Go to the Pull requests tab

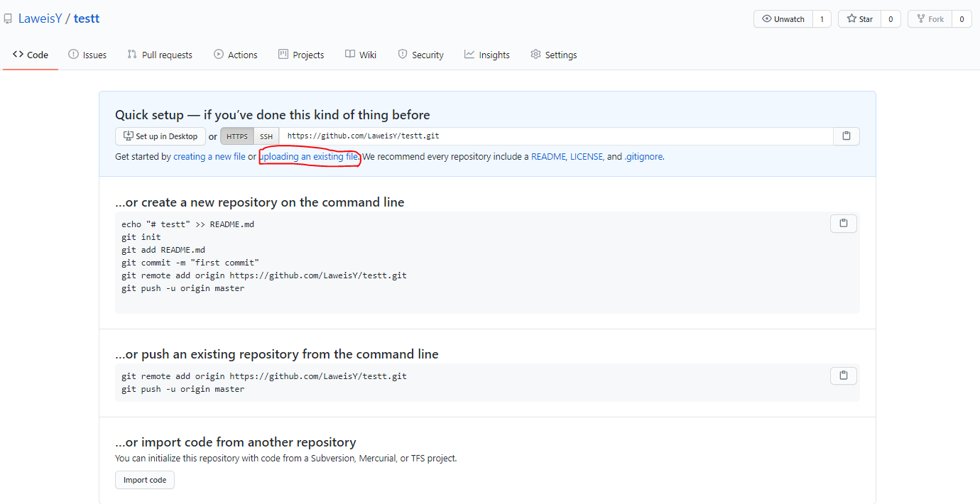[160, 55]
